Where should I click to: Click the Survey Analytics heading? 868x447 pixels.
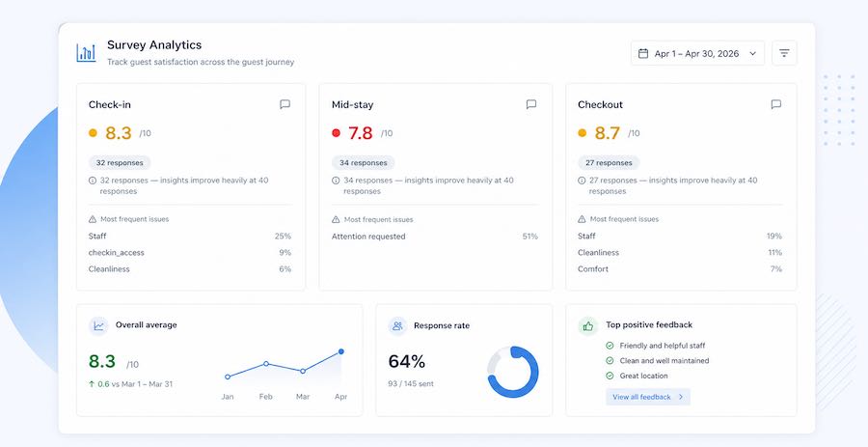pyautogui.click(x=154, y=44)
